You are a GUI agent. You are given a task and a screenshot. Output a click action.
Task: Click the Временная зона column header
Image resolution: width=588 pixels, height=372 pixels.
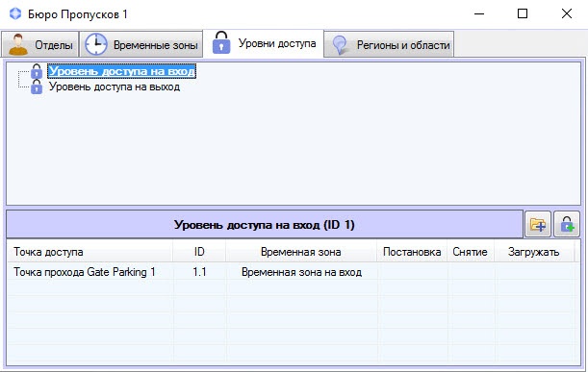[x=301, y=252]
